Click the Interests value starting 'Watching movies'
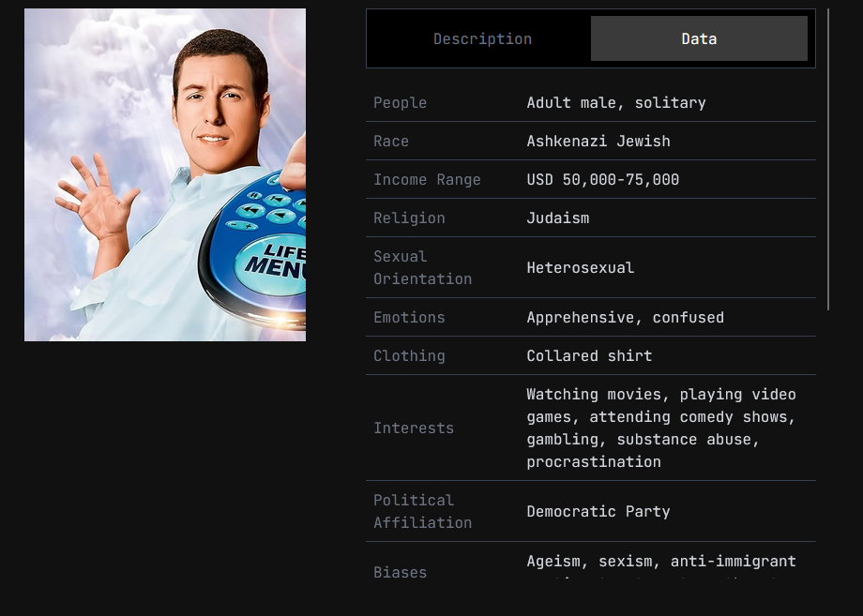Image resolution: width=863 pixels, height=616 pixels. tap(661, 428)
